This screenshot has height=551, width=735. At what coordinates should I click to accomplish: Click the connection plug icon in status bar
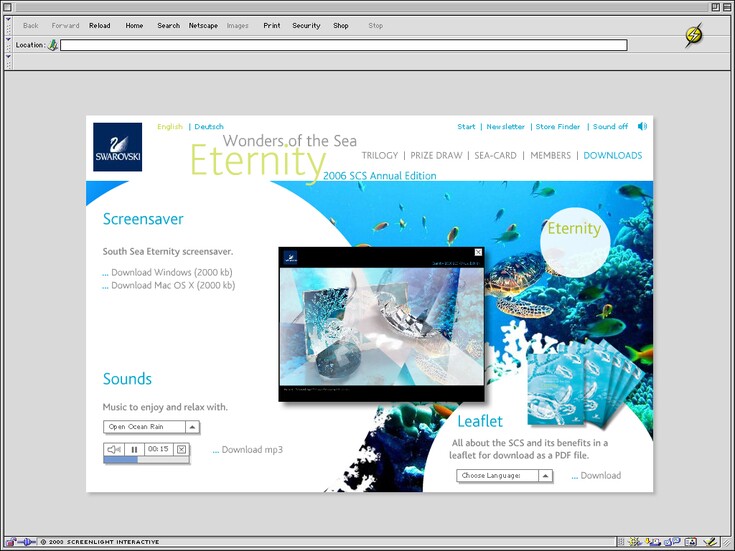27,542
